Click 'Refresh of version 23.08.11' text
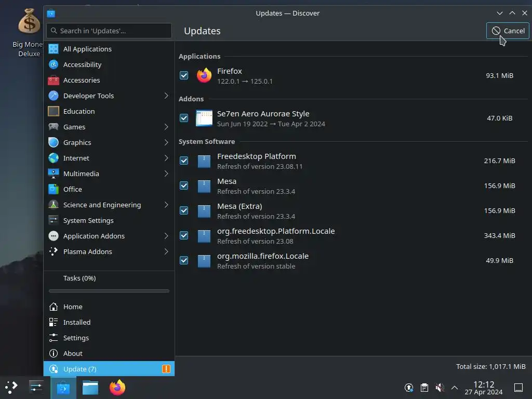The width and height of the screenshot is (532, 399). coord(260,167)
